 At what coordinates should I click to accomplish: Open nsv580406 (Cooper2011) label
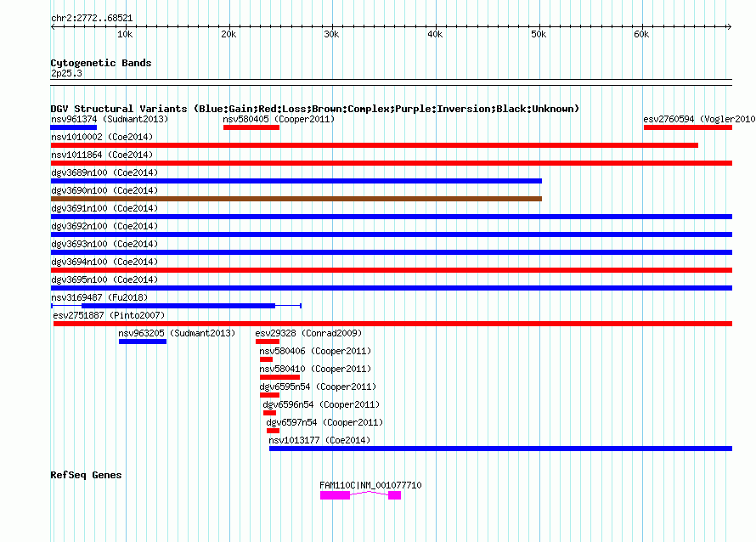click(315, 351)
